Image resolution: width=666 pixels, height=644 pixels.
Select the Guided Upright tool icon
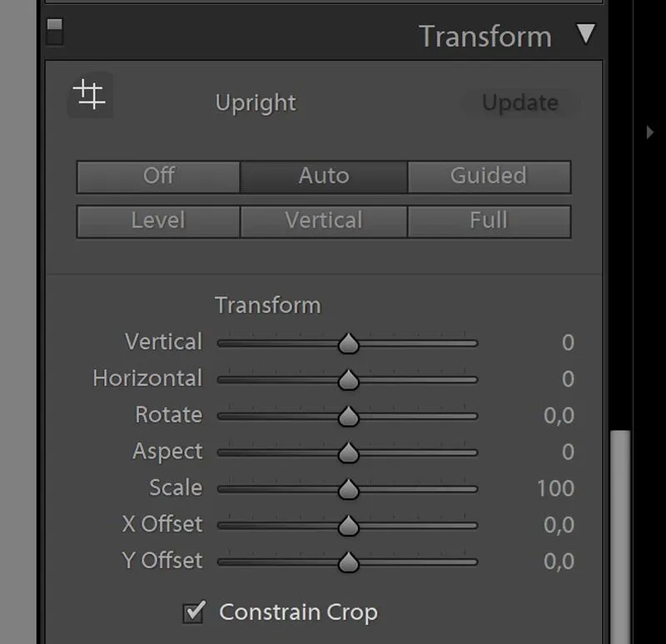(89, 95)
